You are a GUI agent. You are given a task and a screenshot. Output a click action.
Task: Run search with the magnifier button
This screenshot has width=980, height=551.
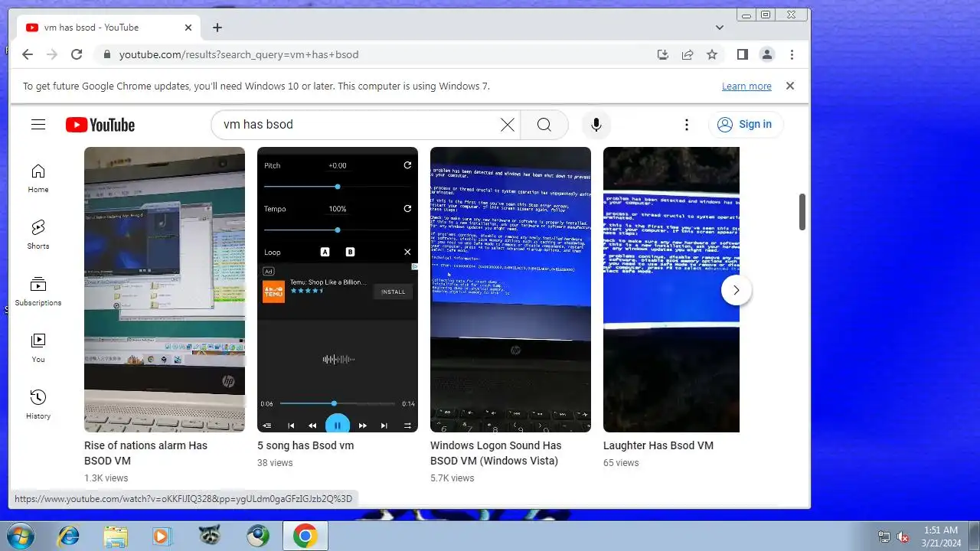[544, 125]
